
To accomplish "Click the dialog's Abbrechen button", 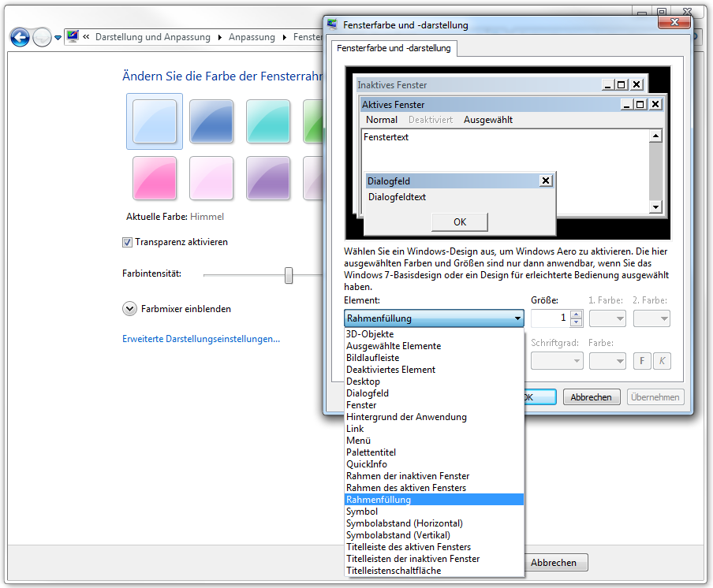I will coord(591,397).
